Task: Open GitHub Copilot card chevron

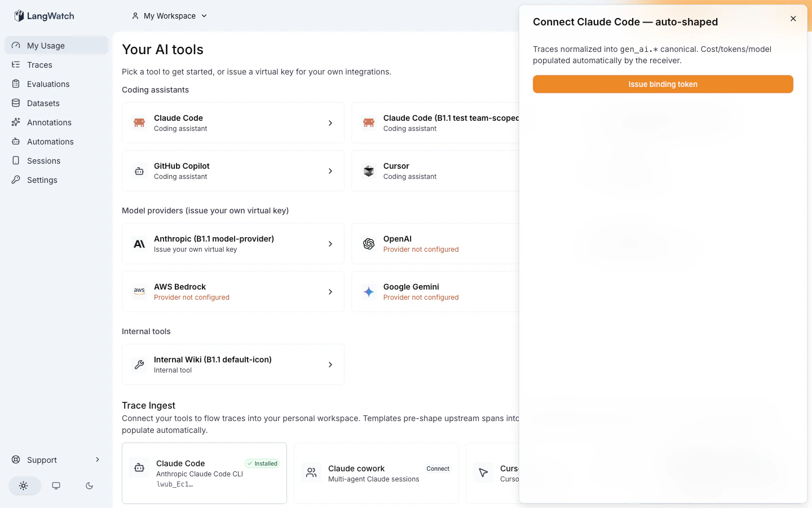Action: pyautogui.click(x=330, y=171)
